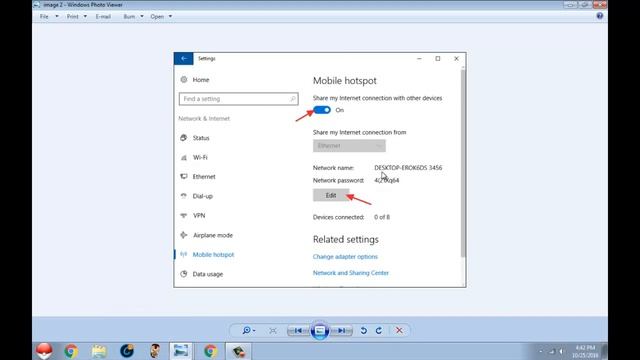The height and width of the screenshot is (360, 640).
Task: Click the File menu dropdown arrow
Action: [57, 17]
